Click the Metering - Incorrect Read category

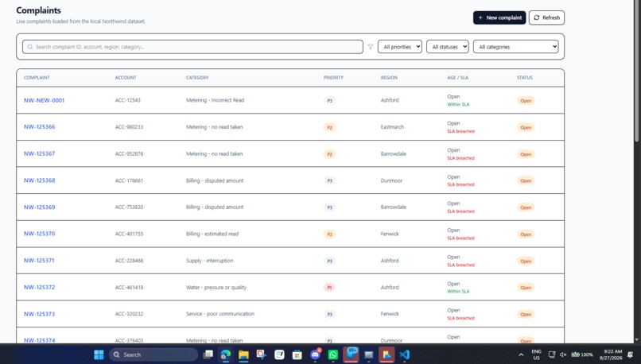pyautogui.click(x=215, y=100)
